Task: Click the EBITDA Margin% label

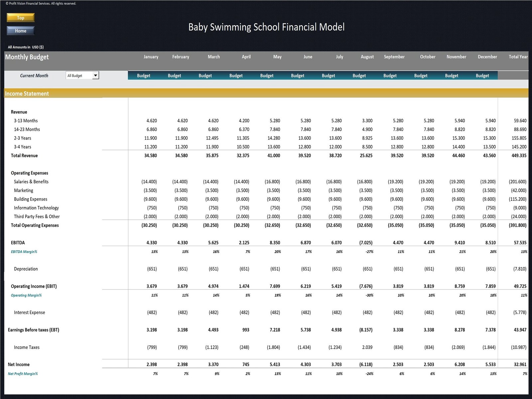Action: 24,252
